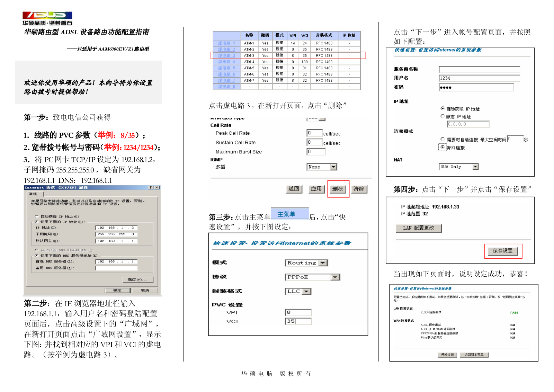The width and height of the screenshot is (554, 392).
Task: Click the 高级 button in TCP/IP dialog
Action: click(x=138, y=280)
